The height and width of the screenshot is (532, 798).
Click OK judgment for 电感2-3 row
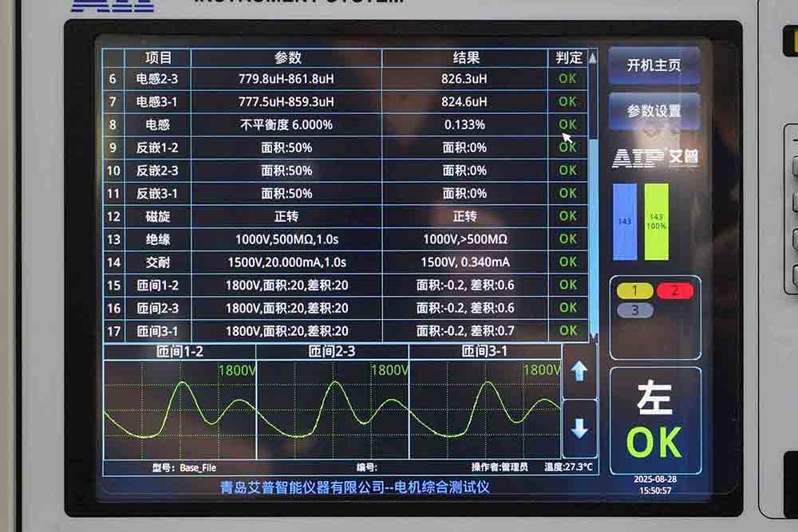click(567, 79)
